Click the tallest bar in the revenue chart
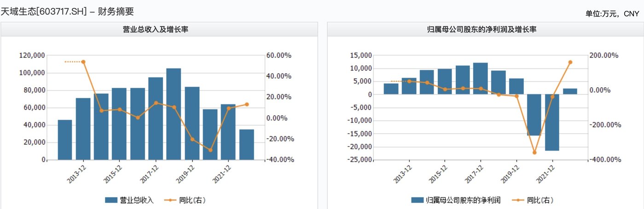The height and width of the screenshot is (209, 644). [x=174, y=114]
